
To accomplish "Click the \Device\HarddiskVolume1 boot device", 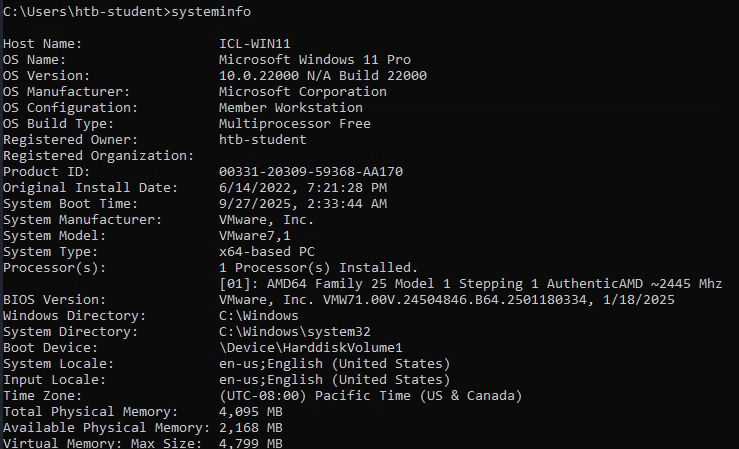I will click(310, 348).
